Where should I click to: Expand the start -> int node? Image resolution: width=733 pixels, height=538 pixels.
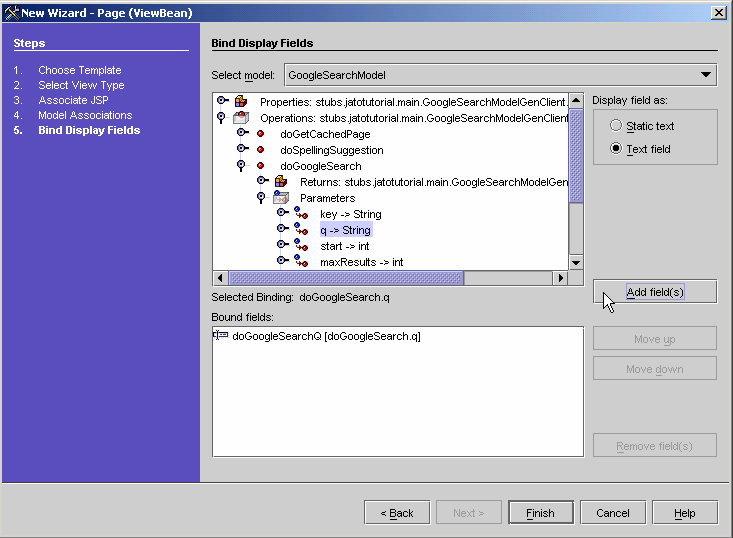pos(282,244)
